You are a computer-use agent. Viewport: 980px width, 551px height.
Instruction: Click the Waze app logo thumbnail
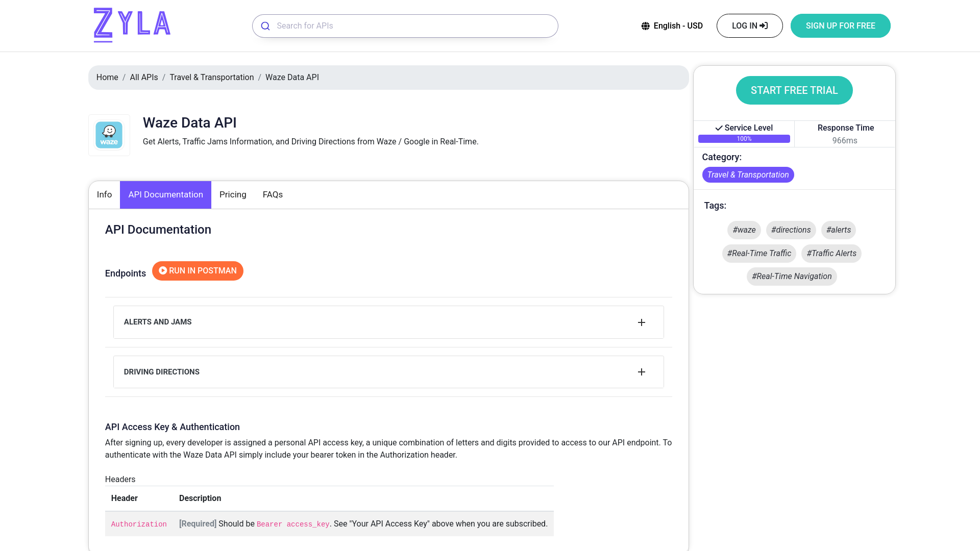(109, 135)
